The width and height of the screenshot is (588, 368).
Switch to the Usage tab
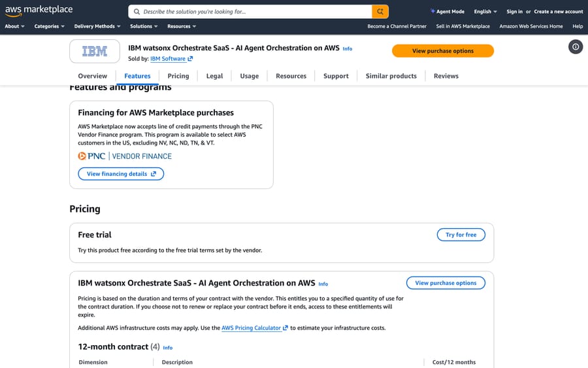click(x=250, y=76)
